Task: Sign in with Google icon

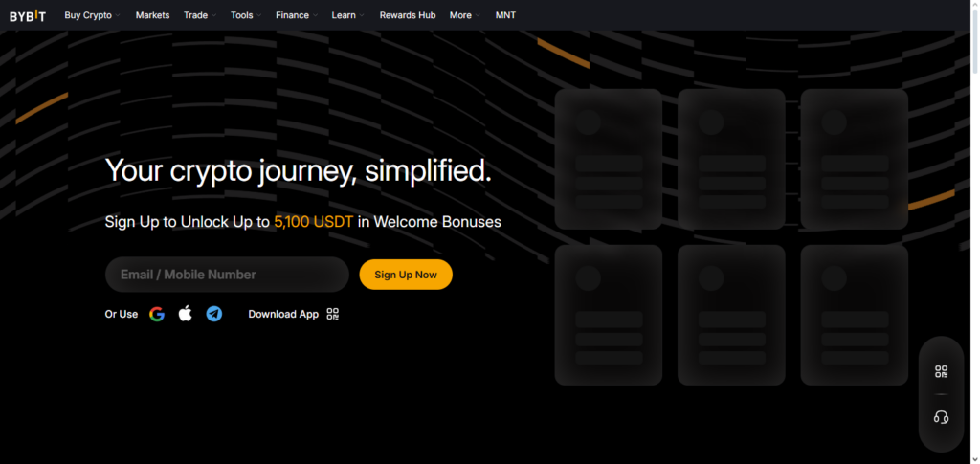Action: point(157,314)
